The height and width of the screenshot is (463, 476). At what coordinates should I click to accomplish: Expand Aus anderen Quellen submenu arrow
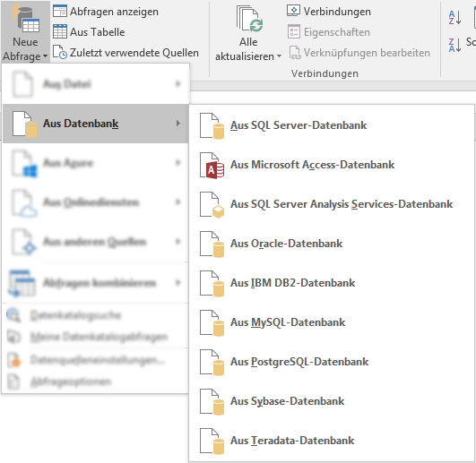[x=178, y=242]
